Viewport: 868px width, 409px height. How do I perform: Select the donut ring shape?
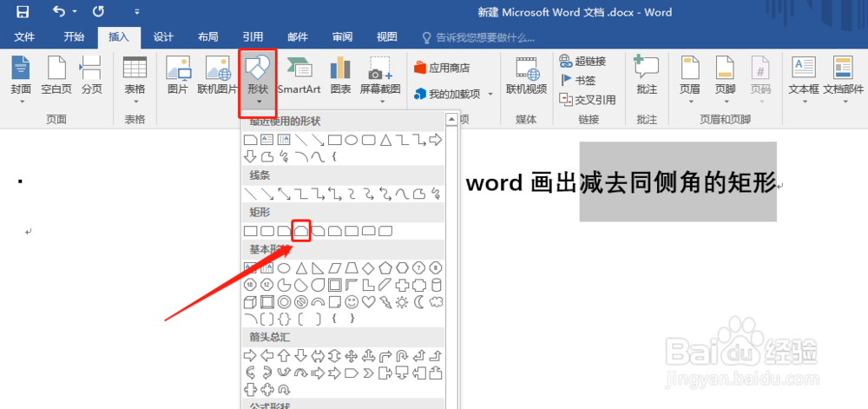click(x=284, y=302)
